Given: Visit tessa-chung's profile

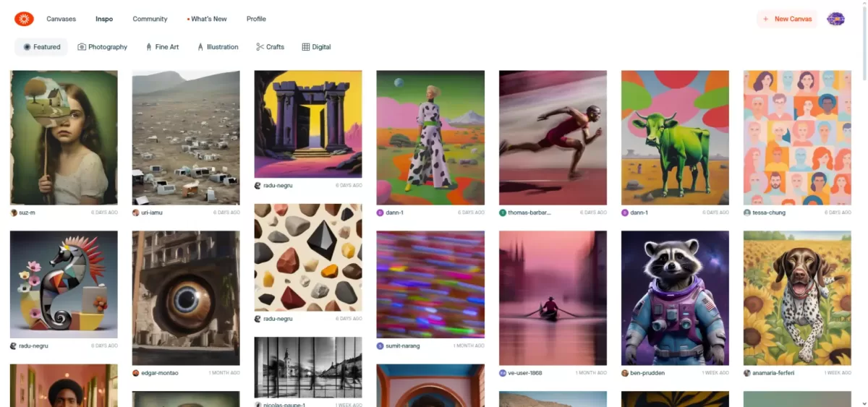Looking at the screenshot, I should [769, 213].
